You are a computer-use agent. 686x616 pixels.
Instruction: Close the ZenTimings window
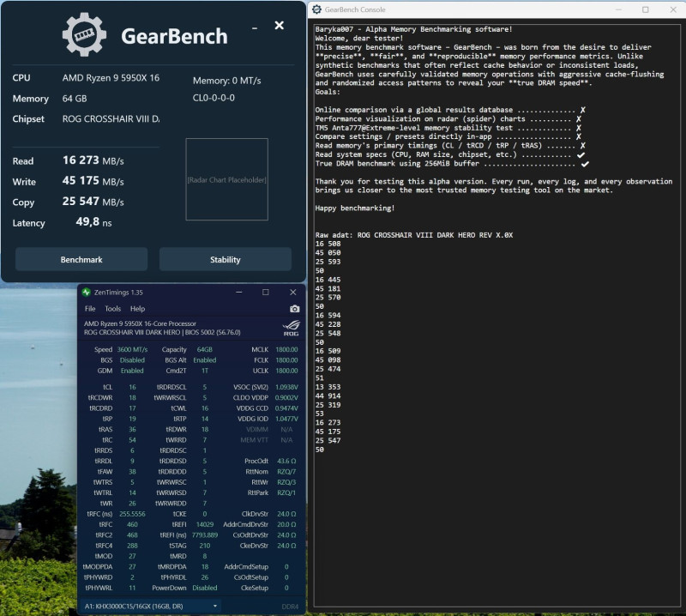pos(293,292)
